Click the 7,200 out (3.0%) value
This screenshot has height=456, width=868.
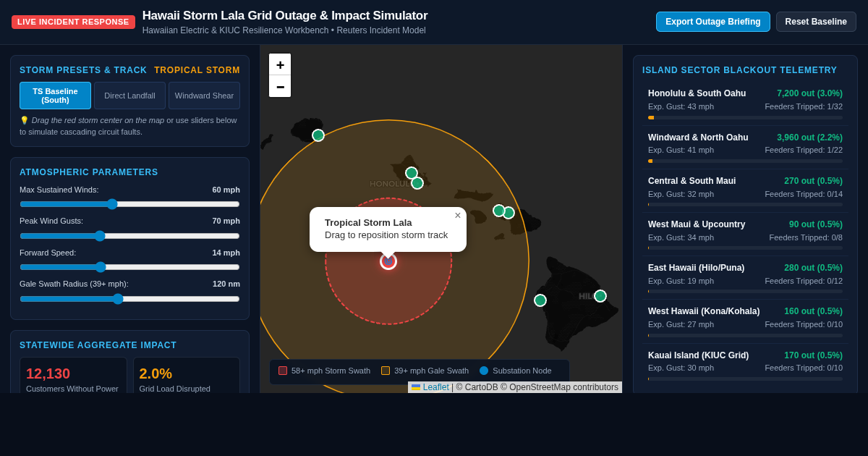(809, 93)
